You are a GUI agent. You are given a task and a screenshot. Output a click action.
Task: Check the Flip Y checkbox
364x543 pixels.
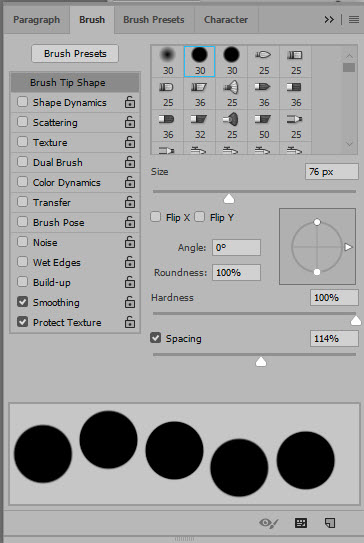(x=199, y=217)
